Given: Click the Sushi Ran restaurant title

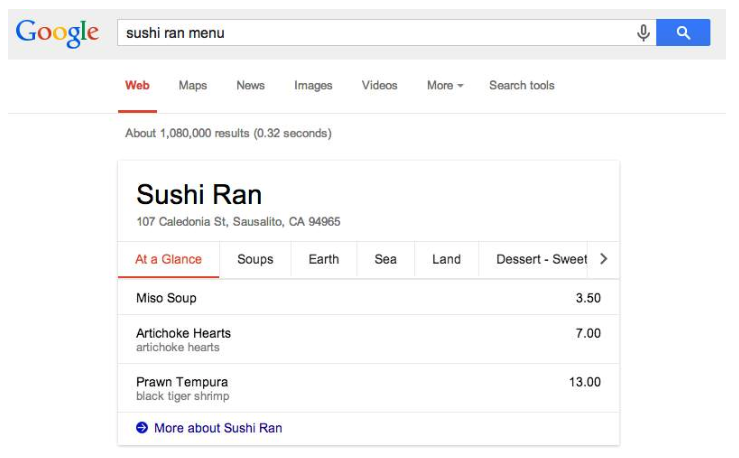Looking at the screenshot, I should 199,195.
